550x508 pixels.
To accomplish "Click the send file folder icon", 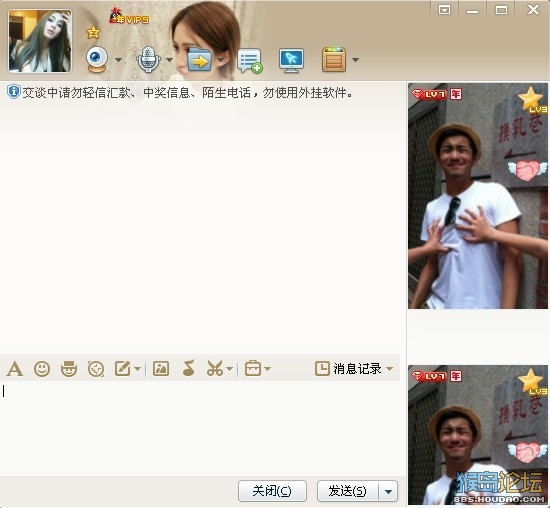I will pos(199,60).
